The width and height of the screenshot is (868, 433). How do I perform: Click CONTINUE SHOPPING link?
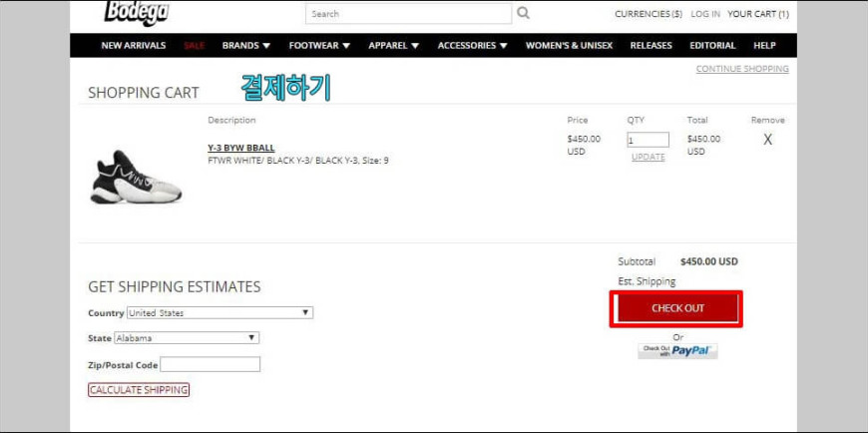742,69
